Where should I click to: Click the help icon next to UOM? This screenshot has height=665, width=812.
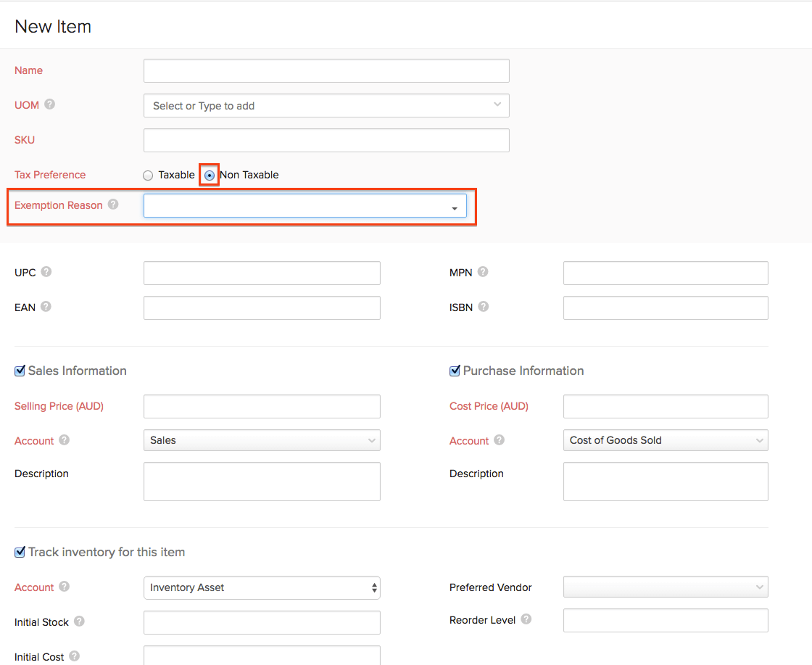coord(49,104)
